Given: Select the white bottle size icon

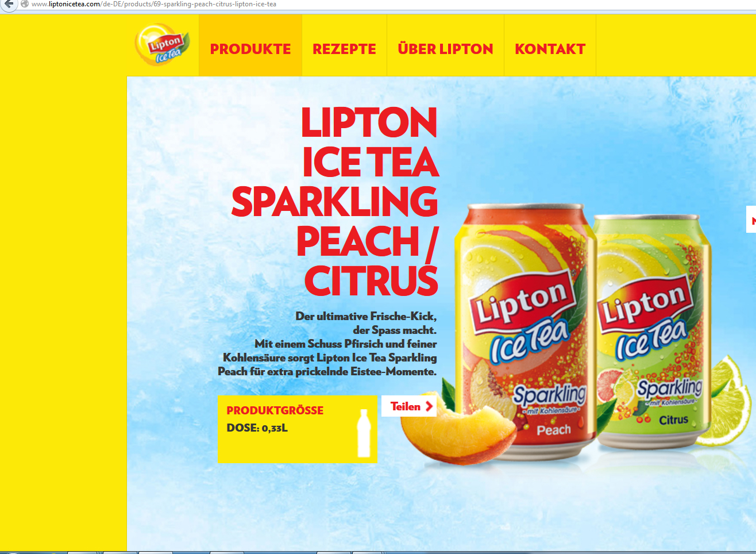Looking at the screenshot, I should click(x=364, y=433).
